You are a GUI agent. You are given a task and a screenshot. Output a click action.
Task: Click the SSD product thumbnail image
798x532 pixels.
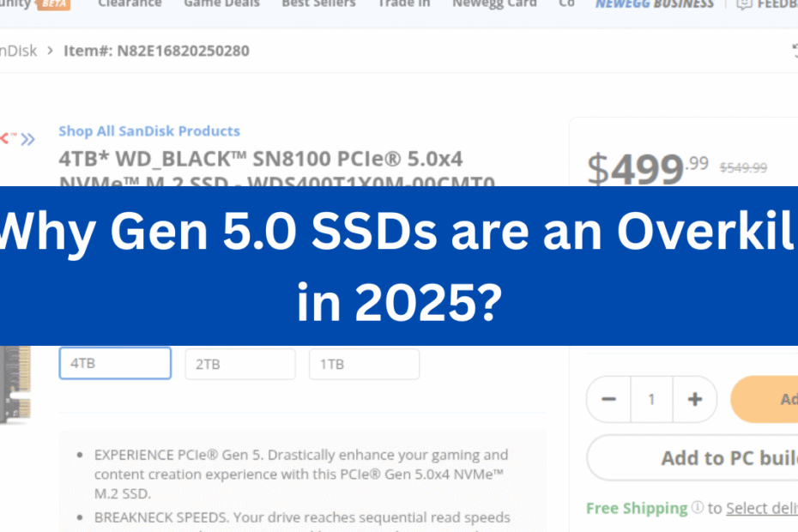[x=15, y=384]
